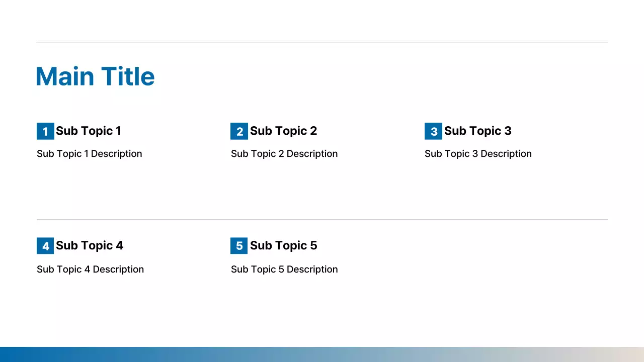The image size is (644, 362).
Task: Click the Main Title heading
Action: coord(95,76)
